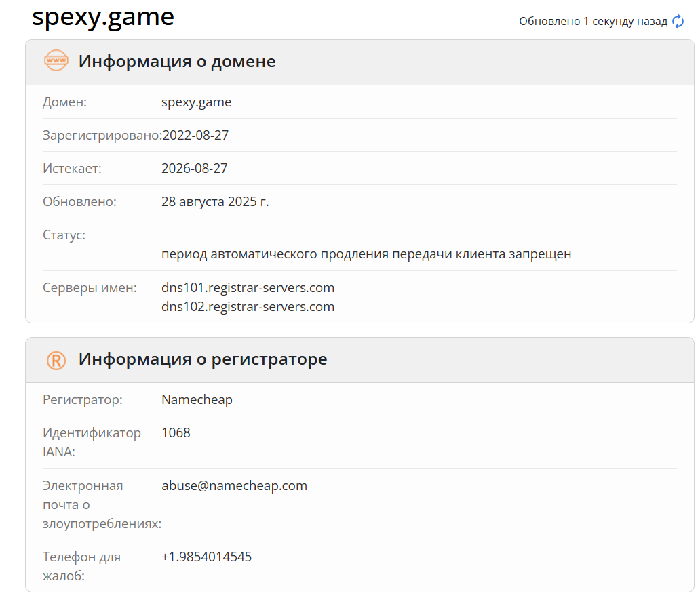Click the refresh icon next to update time
700x604 pixels.
click(x=678, y=22)
